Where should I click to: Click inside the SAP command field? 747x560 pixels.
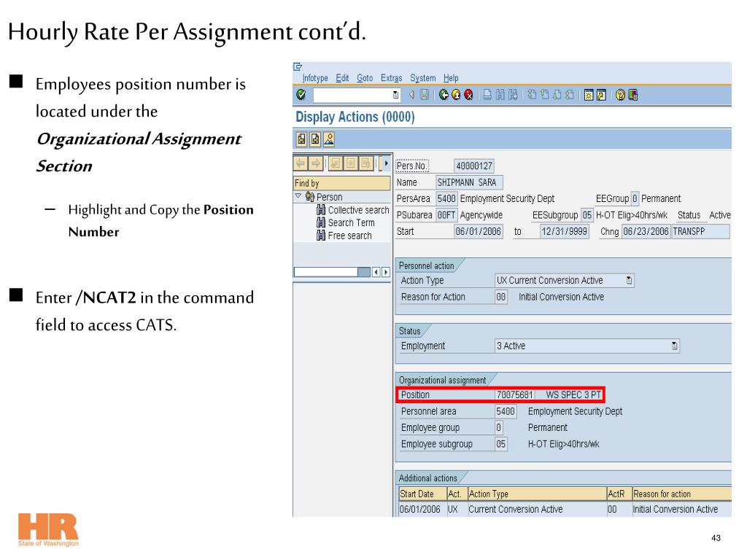[x=352, y=96]
